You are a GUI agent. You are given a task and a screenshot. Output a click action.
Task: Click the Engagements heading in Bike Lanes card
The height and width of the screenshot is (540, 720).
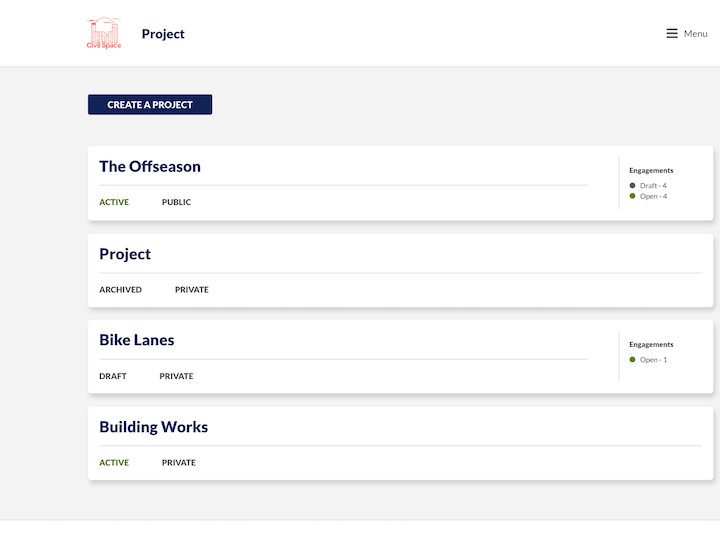651,344
